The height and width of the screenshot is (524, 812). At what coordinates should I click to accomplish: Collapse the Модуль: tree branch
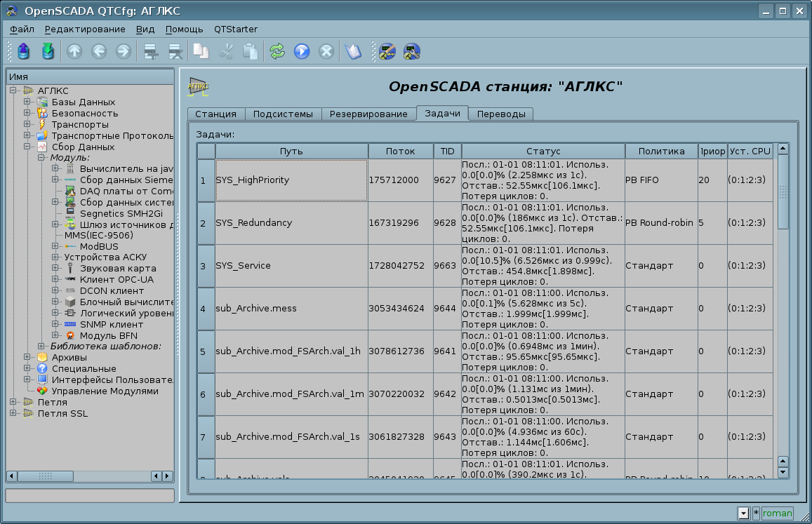point(41,157)
